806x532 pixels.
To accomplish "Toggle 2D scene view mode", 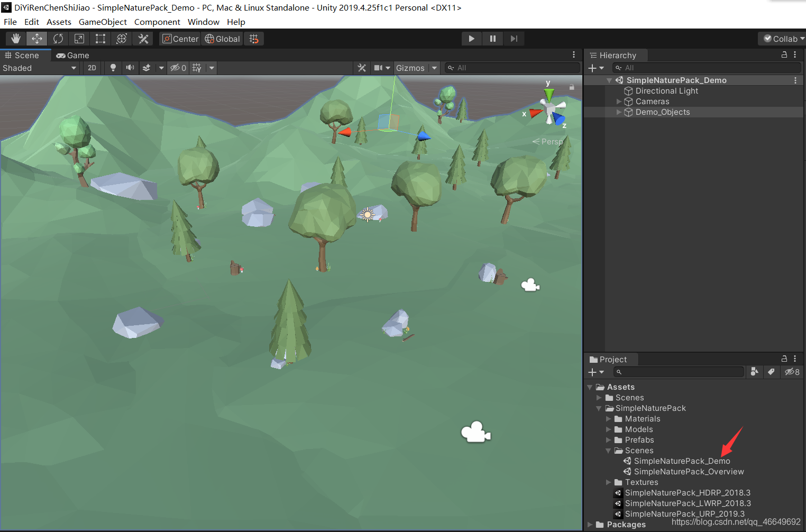I will (92, 68).
